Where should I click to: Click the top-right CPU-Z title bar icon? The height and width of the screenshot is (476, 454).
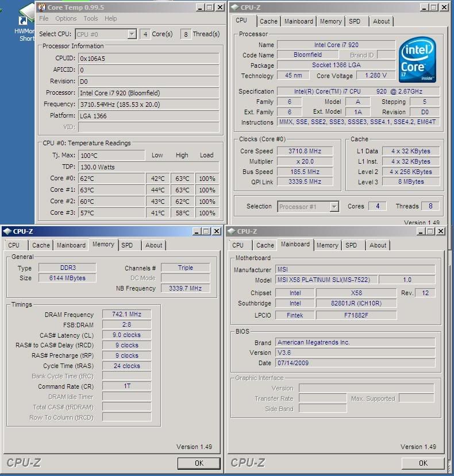pyautogui.click(x=235, y=7)
